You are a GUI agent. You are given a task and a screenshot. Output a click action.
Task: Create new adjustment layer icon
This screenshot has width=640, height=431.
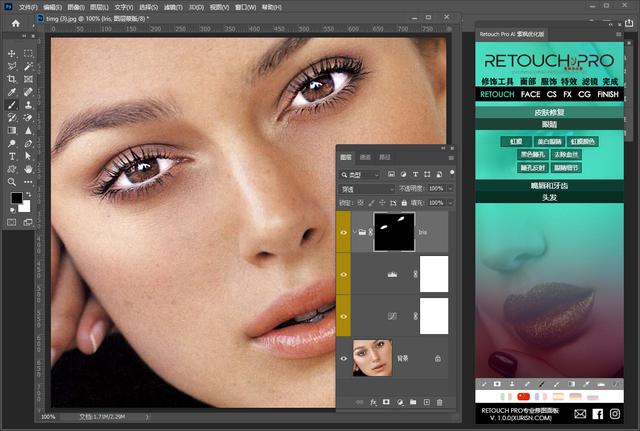coord(400,402)
